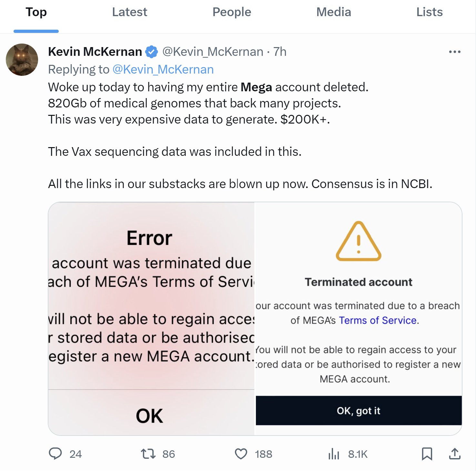Image resolution: width=476 pixels, height=471 pixels.
Task: Open the Terminated account screenshot image
Action: tap(359, 319)
